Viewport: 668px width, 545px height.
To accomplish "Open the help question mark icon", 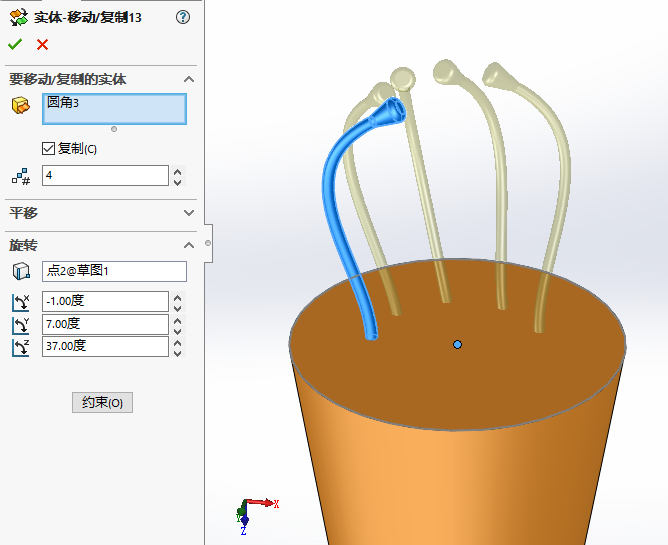I will (182, 16).
